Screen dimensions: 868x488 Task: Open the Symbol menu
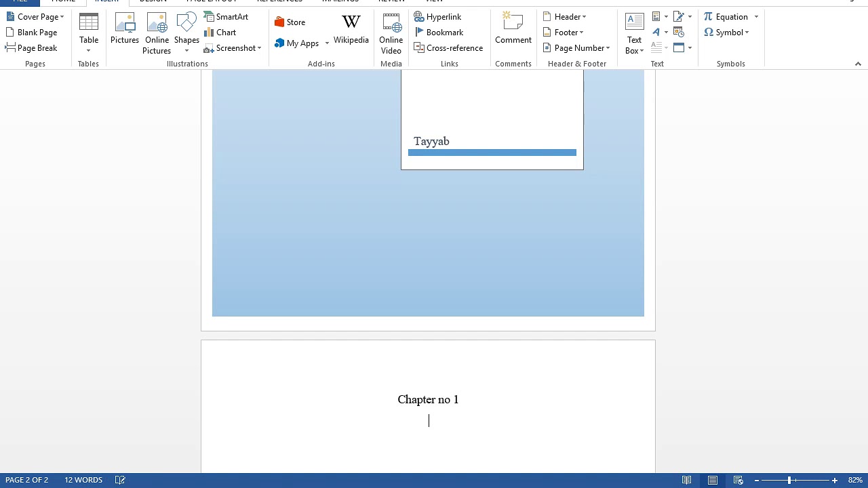[x=726, y=32]
